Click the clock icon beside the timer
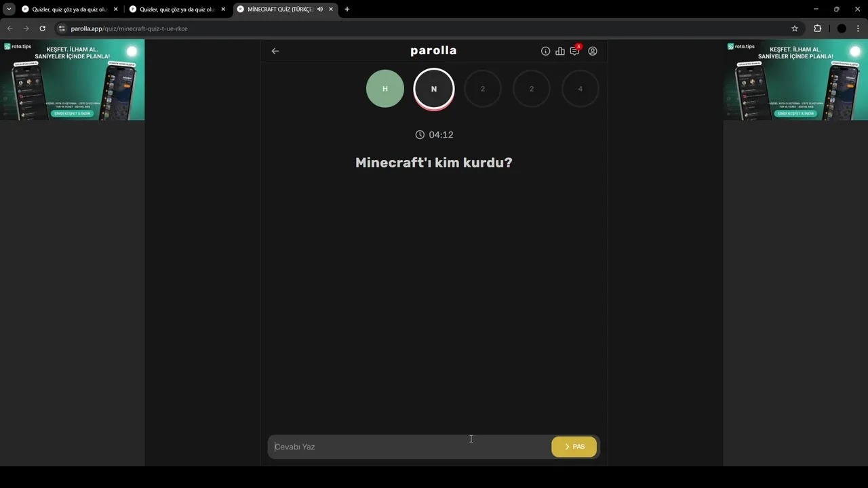Screen dimensions: 868x488 point(420,135)
